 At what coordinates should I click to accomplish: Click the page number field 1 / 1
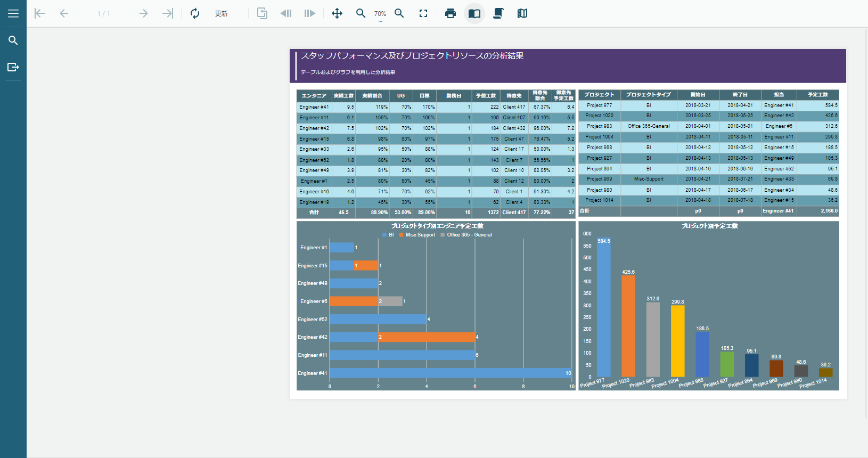[104, 14]
